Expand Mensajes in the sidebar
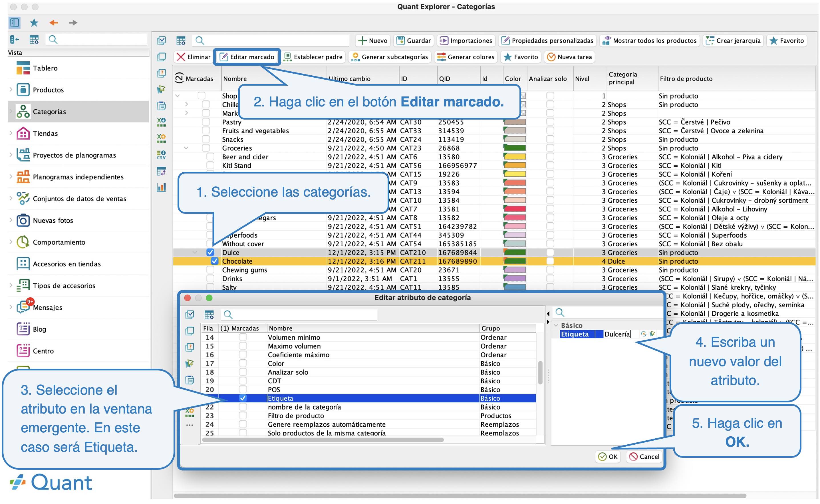 tap(11, 307)
